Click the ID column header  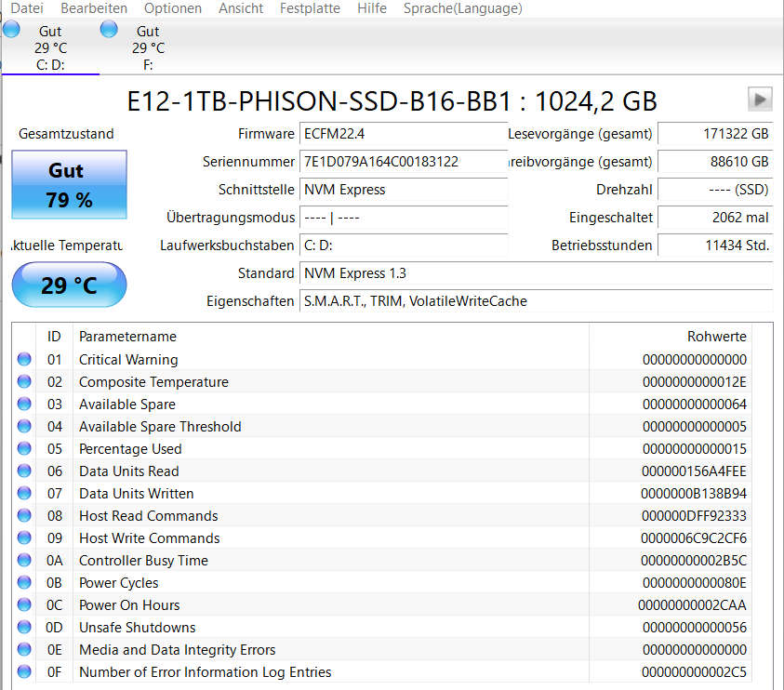click(x=54, y=337)
